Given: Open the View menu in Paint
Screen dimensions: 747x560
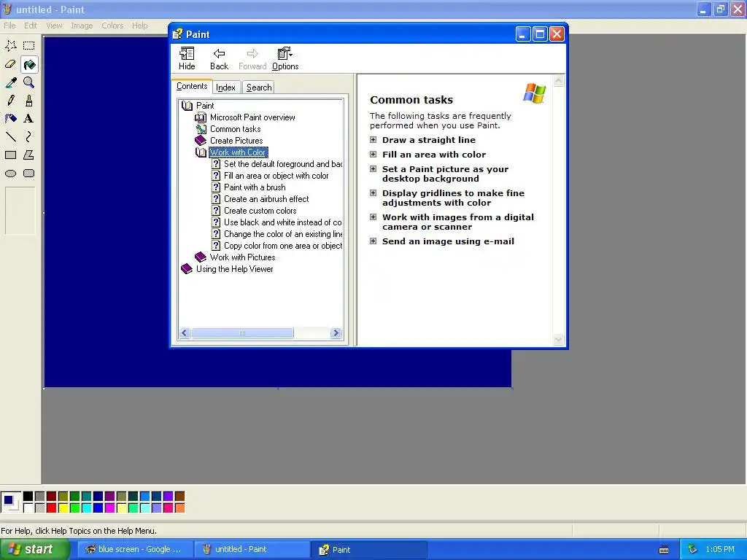Looking at the screenshot, I should pyautogui.click(x=54, y=26).
